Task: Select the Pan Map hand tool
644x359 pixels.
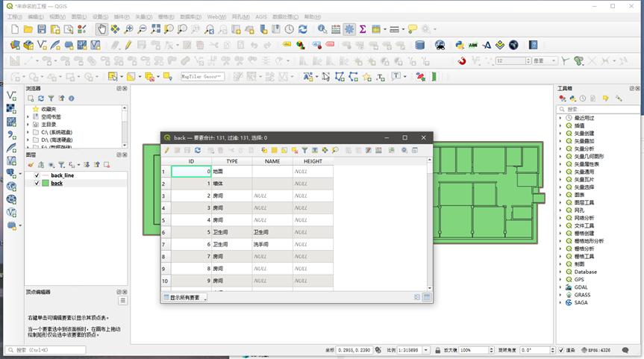Action: 101,29
